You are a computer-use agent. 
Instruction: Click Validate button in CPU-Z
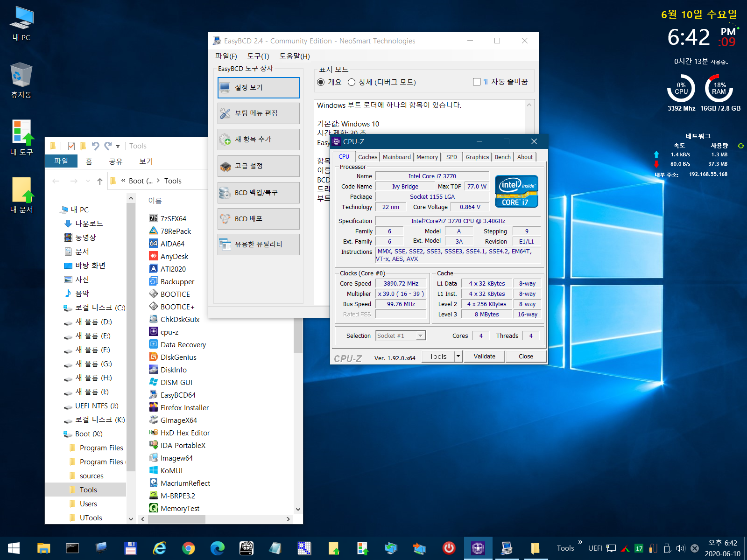click(485, 357)
